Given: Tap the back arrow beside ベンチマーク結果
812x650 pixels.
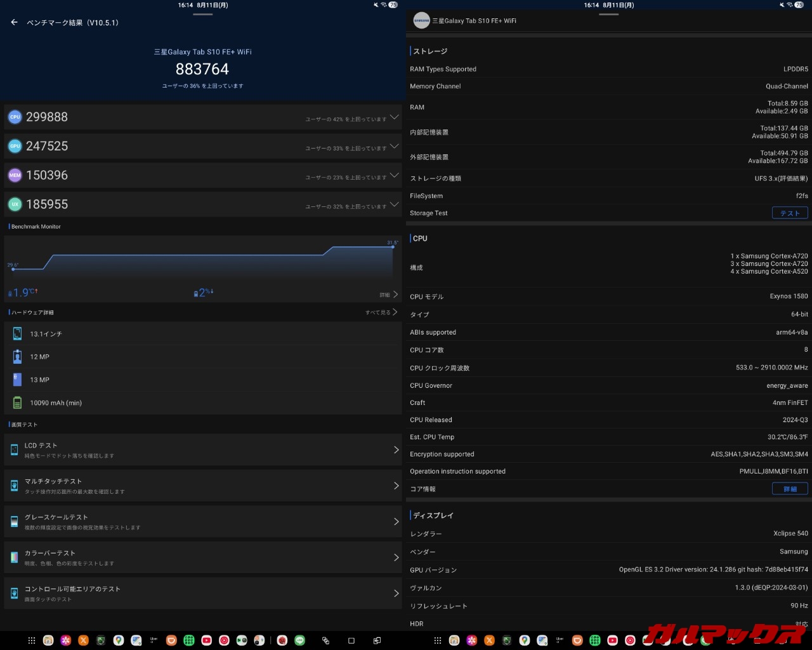Looking at the screenshot, I should pos(14,22).
